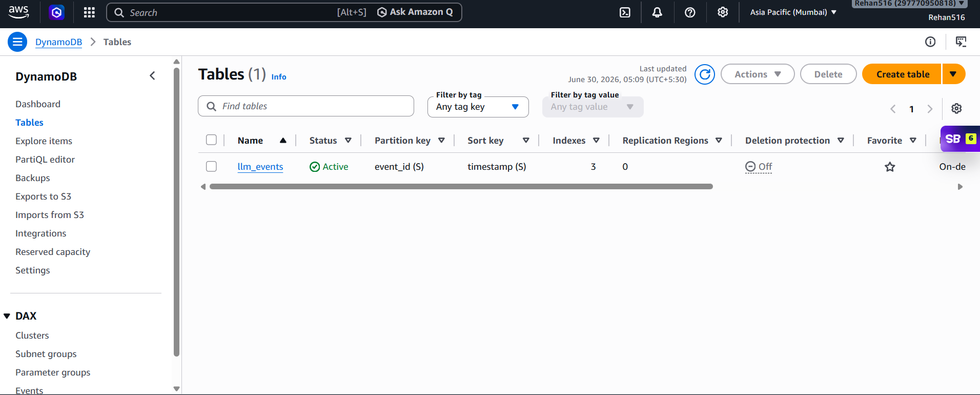The height and width of the screenshot is (395, 980).
Task: Open the SB extension badge
Action: point(960,139)
